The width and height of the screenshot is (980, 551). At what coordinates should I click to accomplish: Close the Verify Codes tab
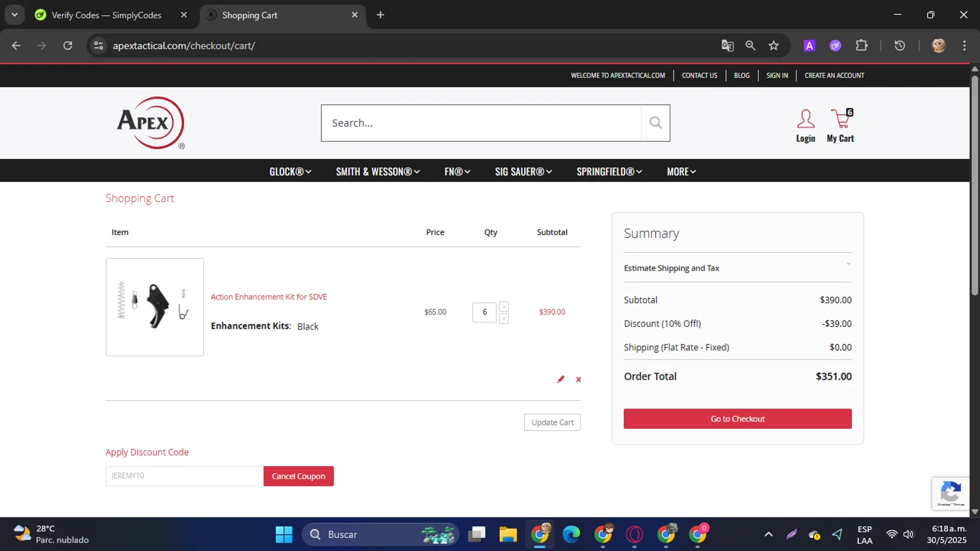pyautogui.click(x=184, y=14)
